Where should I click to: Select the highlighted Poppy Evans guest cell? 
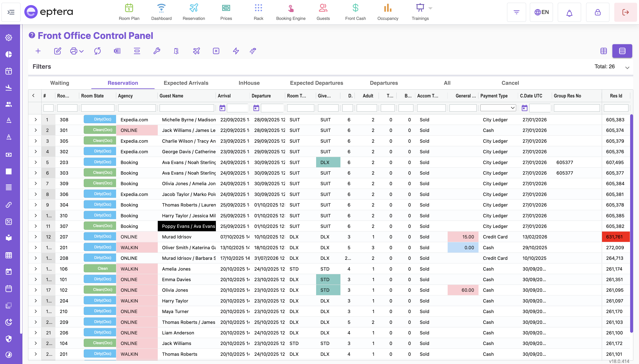(186, 226)
